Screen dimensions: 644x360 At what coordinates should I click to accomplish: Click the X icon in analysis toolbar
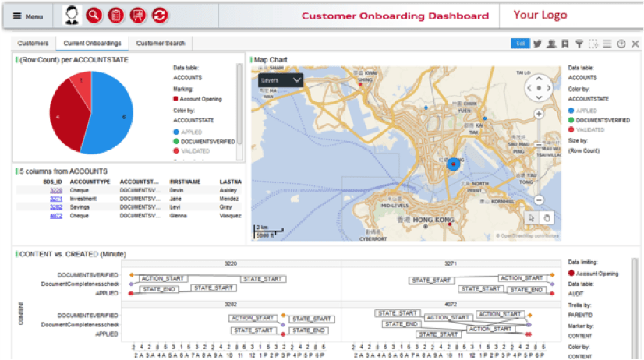[x=635, y=44]
